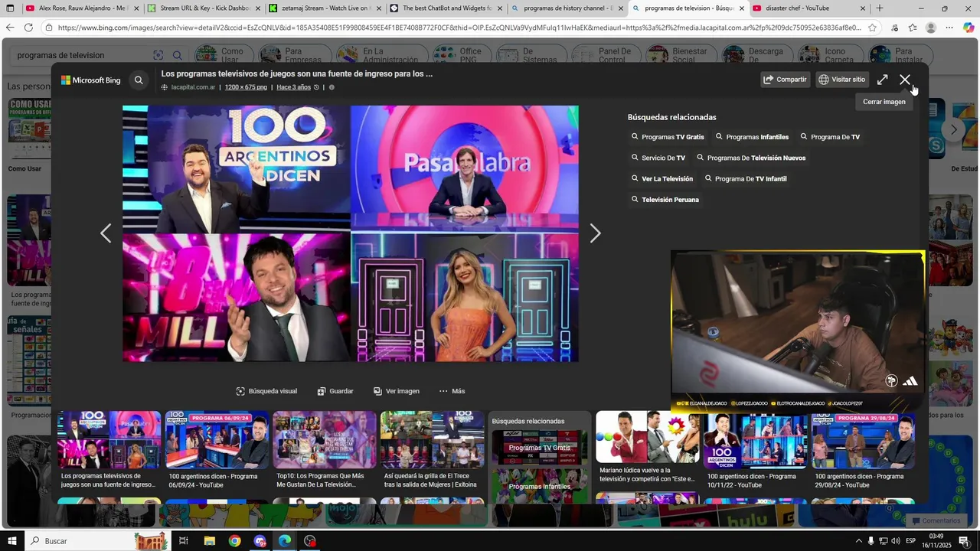Click the magnifier icon in the search box

pos(177,55)
